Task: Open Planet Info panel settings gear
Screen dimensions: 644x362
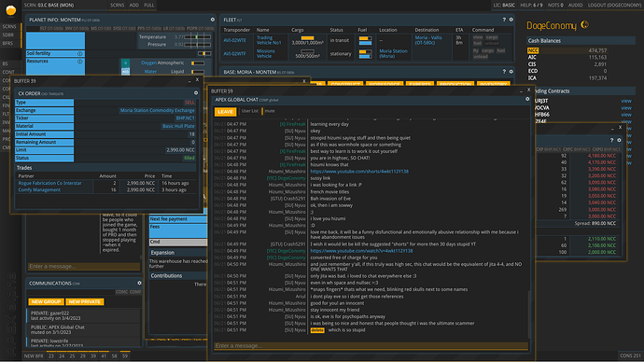Action: [213, 20]
